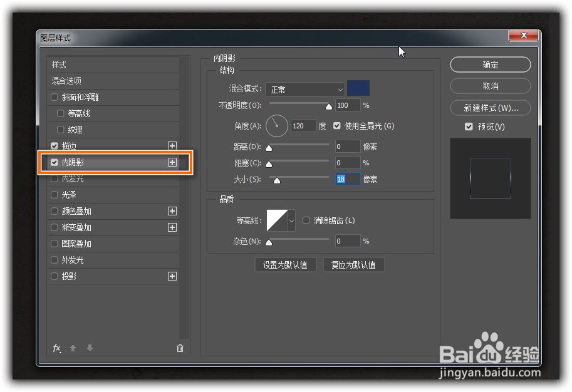The image size is (572, 392).
Task: Click the fx effects icon at panel bottom
Action: click(x=57, y=348)
